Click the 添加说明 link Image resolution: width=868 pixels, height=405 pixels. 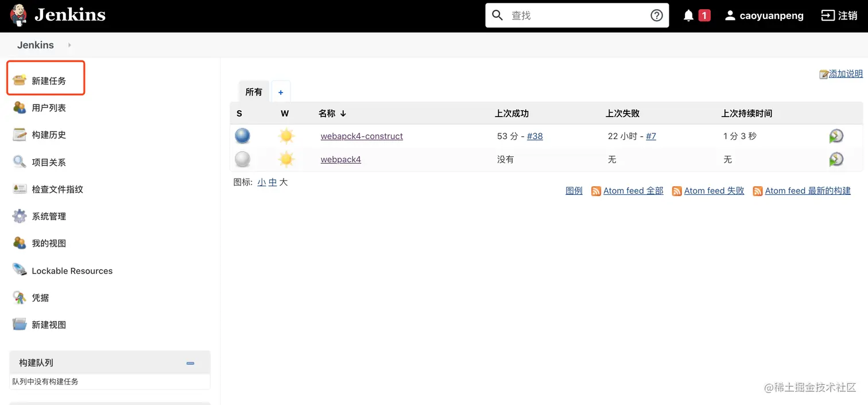(846, 74)
